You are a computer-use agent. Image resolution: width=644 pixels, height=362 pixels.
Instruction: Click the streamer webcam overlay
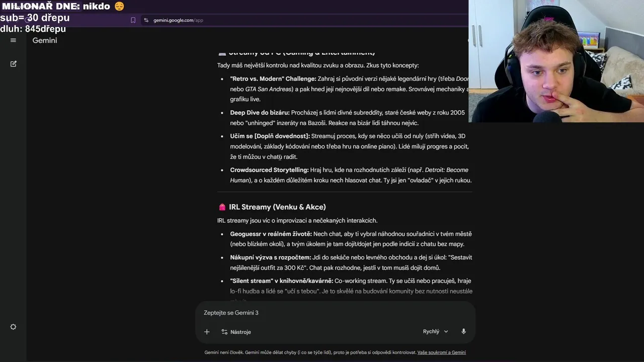(556, 61)
